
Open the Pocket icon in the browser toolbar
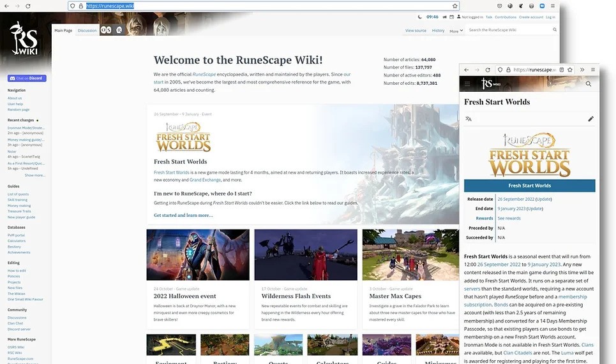click(500, 6)
